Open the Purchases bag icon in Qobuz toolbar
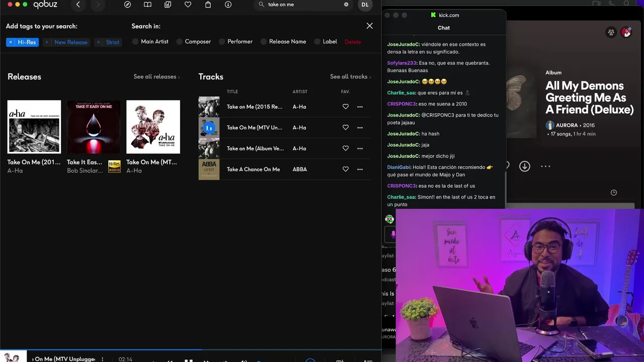 pos(208,5)
